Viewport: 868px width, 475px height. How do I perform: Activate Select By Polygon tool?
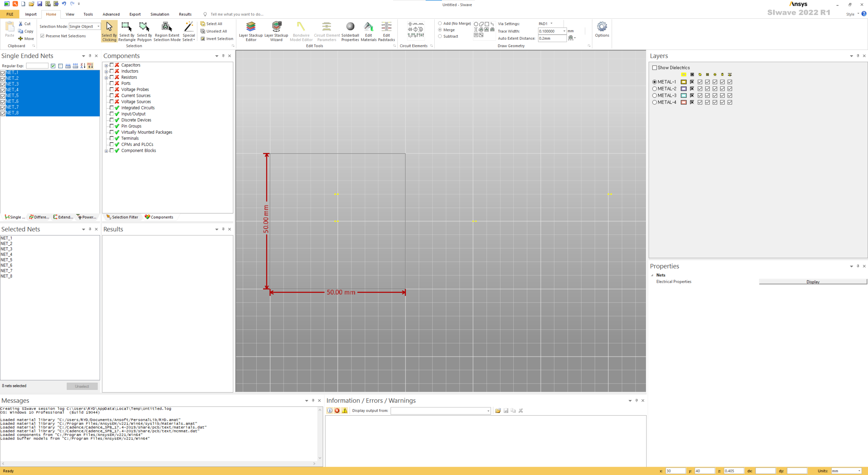(144, 31)
